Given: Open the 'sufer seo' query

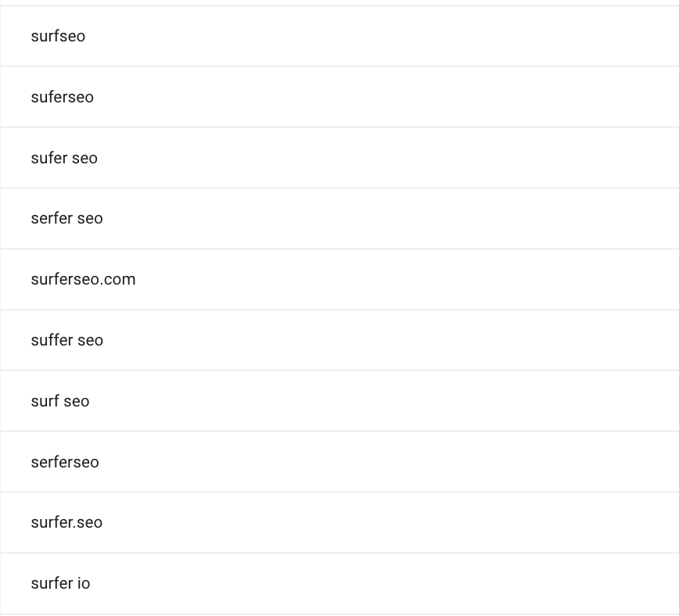Looking at the screenshot, I should point(64,158).
